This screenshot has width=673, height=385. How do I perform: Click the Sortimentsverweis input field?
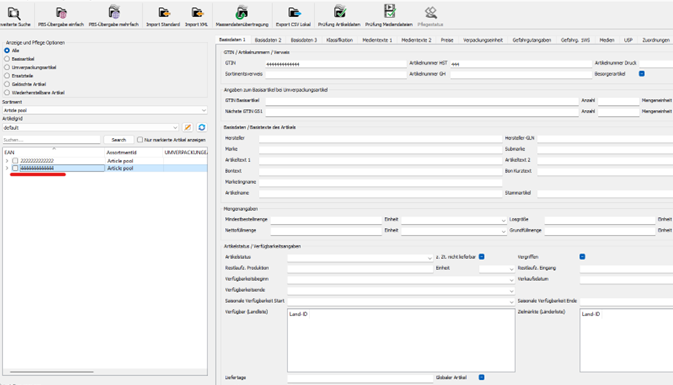point(336,75)
